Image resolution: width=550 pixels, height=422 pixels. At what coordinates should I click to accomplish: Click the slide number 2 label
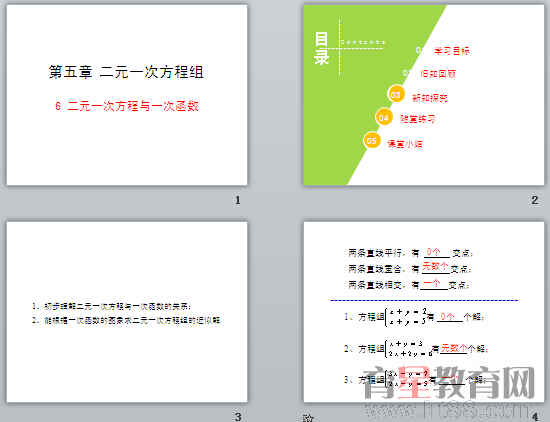(535, 200)
